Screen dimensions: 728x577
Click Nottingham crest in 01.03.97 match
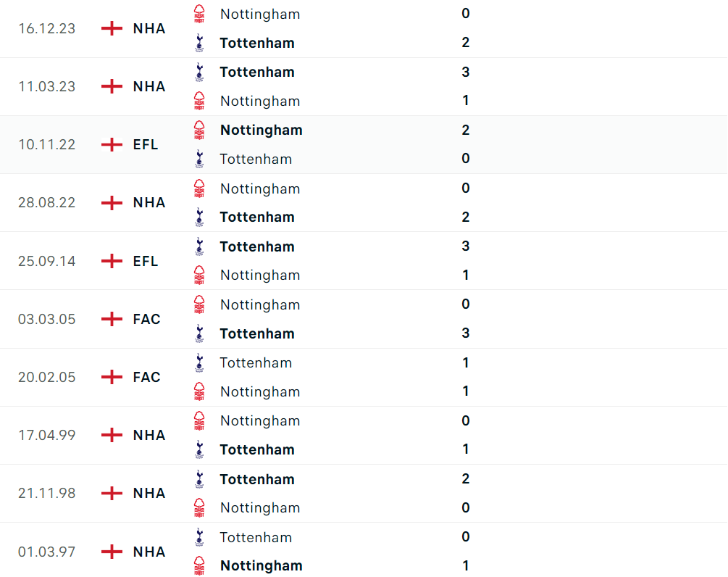pyautogui.click(x=199, y=565)
